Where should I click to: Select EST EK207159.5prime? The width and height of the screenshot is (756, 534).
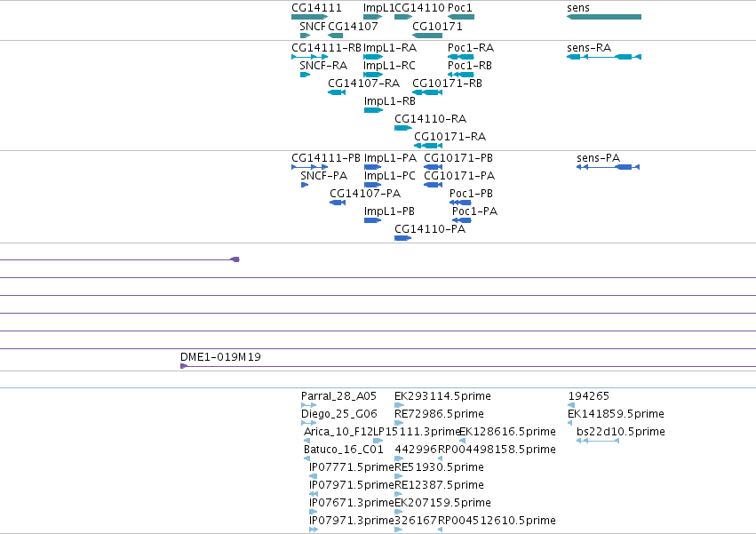click(x=398, y=513)
